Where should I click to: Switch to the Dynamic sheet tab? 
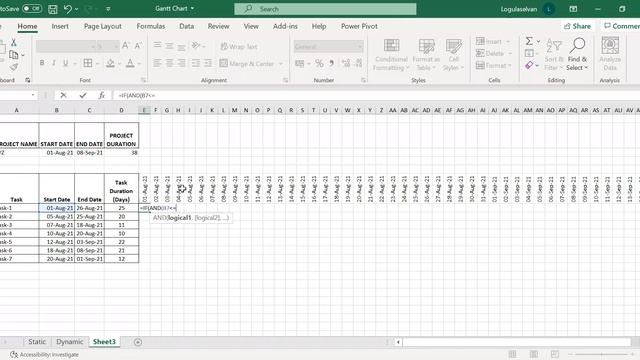pyautogui.click(x=69, y=342)
